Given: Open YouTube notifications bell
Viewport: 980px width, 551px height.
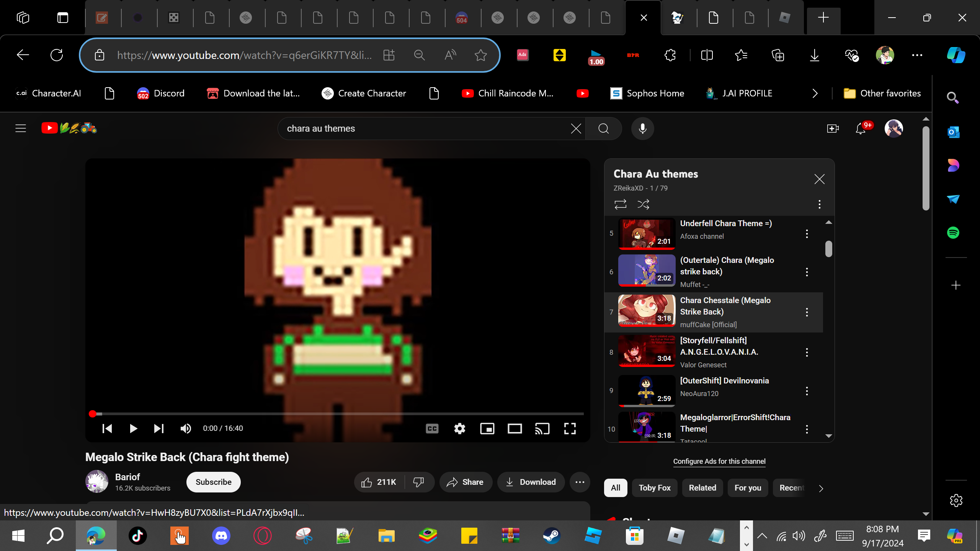Looking at the screenshot, I should (x=861, y=129).
